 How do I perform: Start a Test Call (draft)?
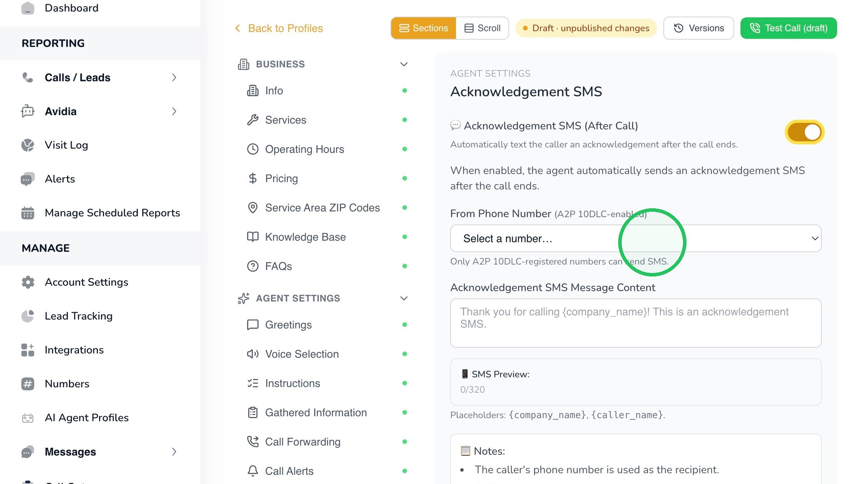point(789,28)
